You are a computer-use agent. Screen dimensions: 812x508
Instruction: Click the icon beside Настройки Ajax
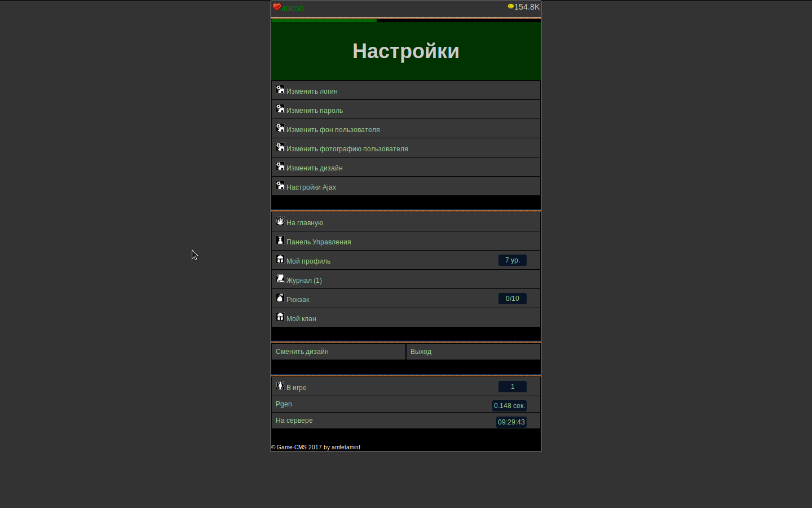pyautogui.click(x=280, y=186)
